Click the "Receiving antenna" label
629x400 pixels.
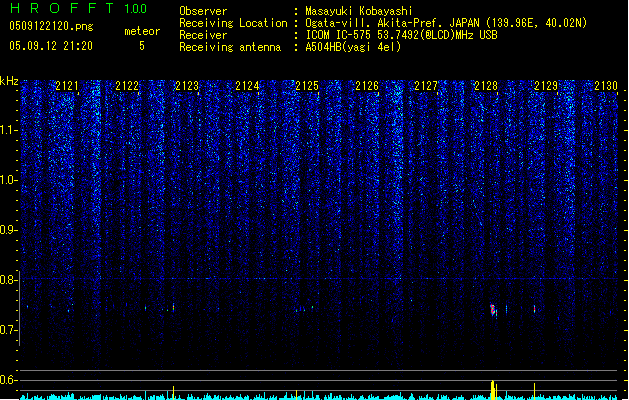point(230,47)
